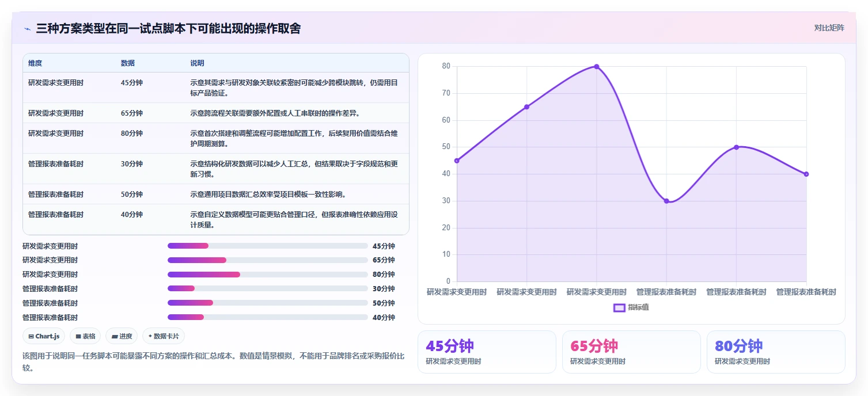868x396 pixels.
Task: Click the description starting 示意首次搭建和调整流程
Action: pyautogui.click(x=294, y=138)
